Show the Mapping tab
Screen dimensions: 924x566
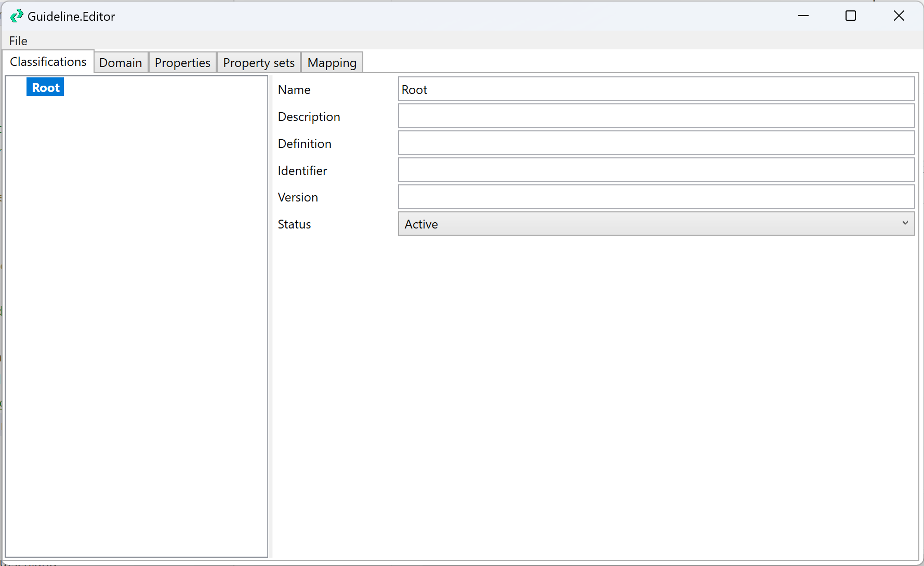pyautogui.click(x=332, y=63)
